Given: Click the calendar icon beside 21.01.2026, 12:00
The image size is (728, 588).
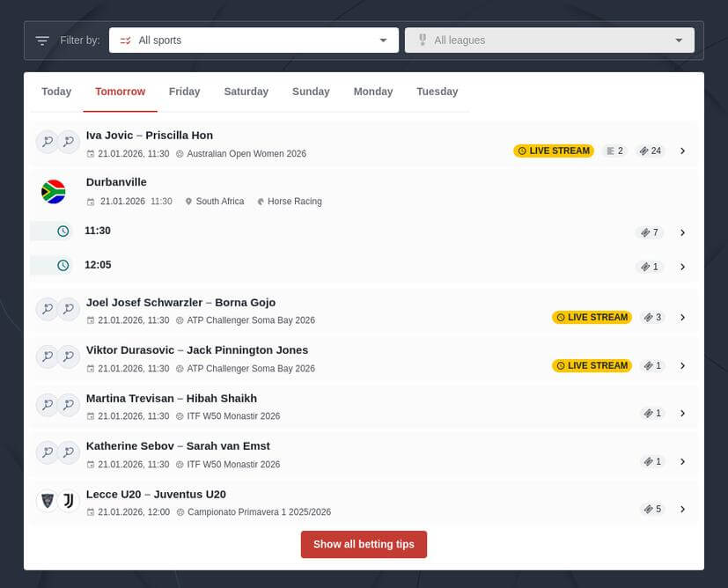Looking at the screenshot, I should coord(92,511).
